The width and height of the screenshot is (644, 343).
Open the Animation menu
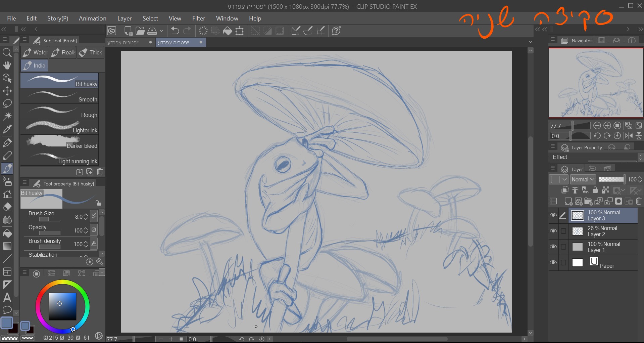click(x=92, y=18)
